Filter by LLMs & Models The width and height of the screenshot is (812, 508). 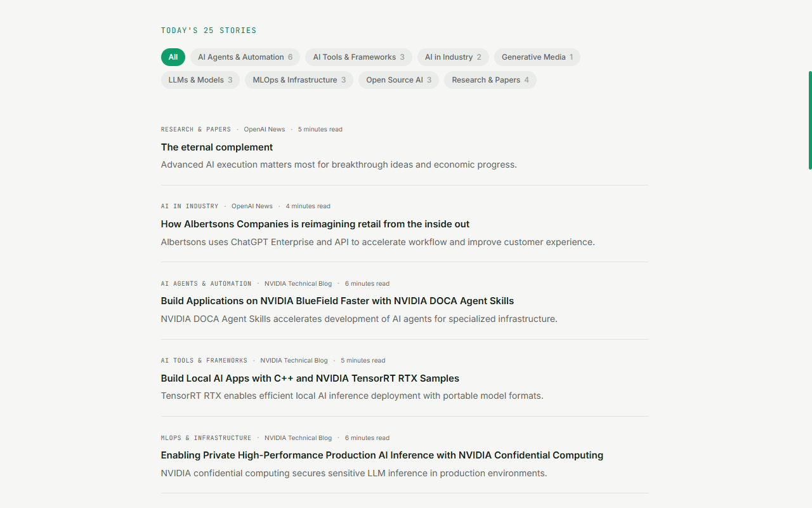pyautogui.click(x=200, y=80)
